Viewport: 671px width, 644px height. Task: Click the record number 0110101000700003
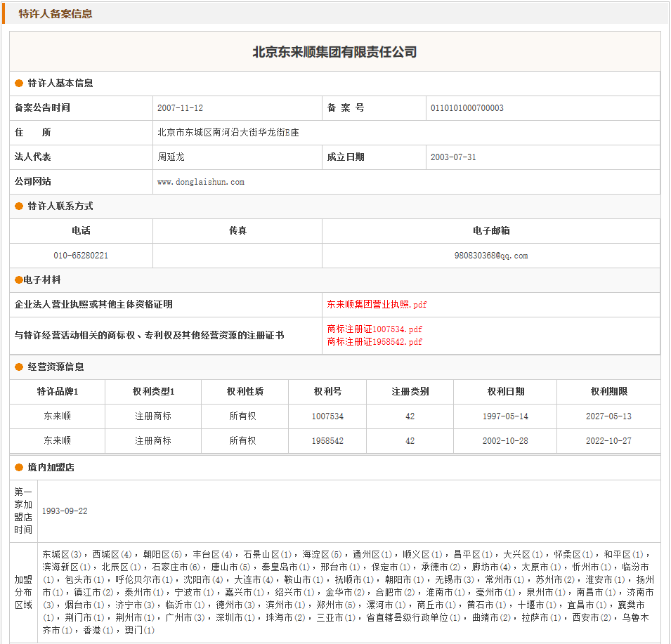point(467,108)
